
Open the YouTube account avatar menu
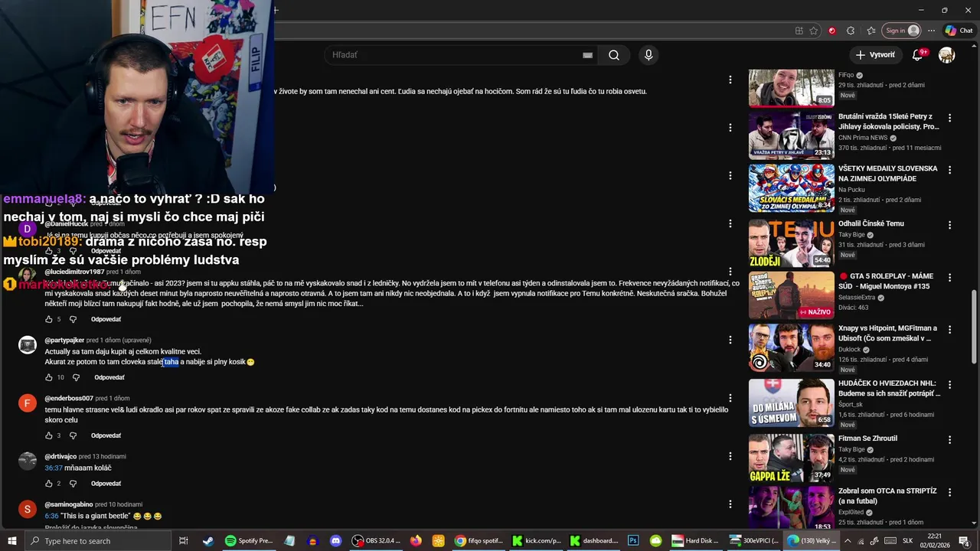(x=947, y=55)
